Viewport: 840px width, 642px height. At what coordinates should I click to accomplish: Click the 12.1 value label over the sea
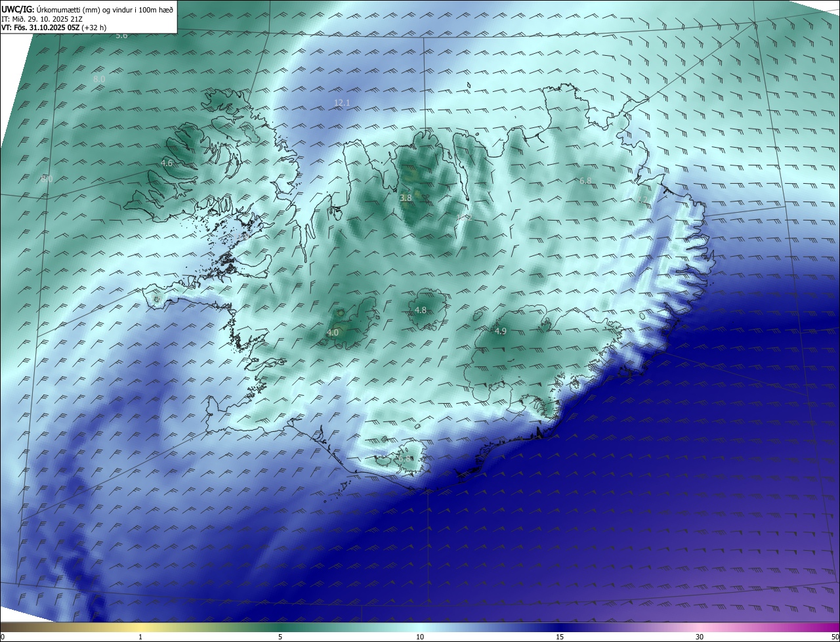(343, 102)
